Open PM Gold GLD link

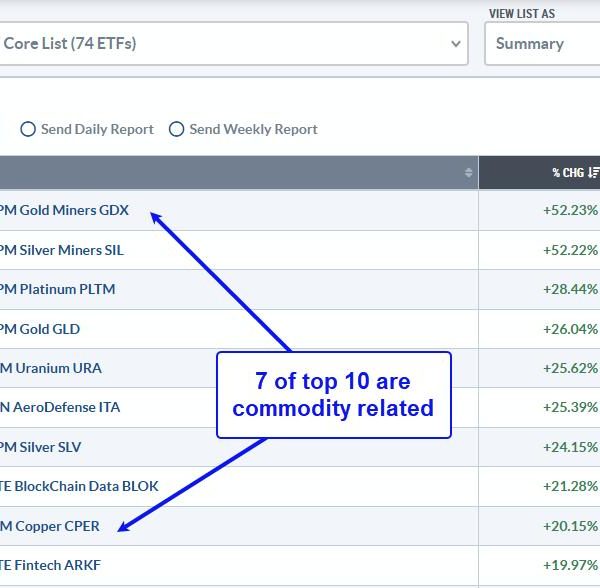(x=40, y=329)
